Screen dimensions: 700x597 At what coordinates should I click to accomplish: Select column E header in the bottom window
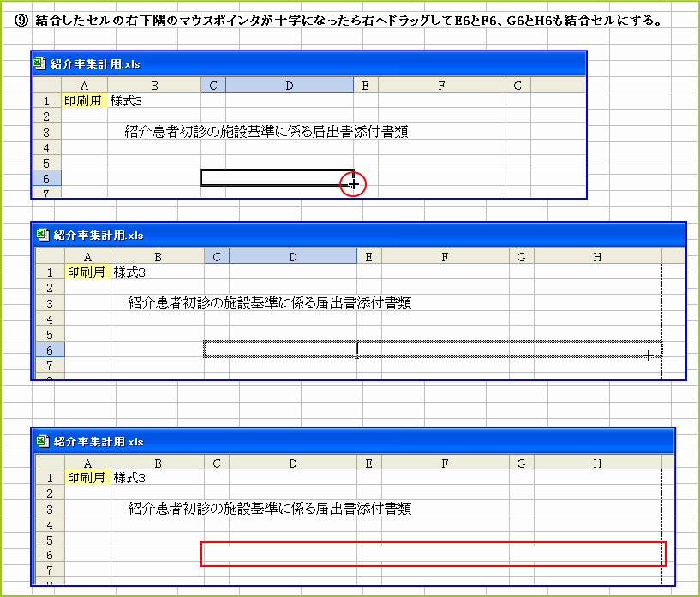coord(368,462)
